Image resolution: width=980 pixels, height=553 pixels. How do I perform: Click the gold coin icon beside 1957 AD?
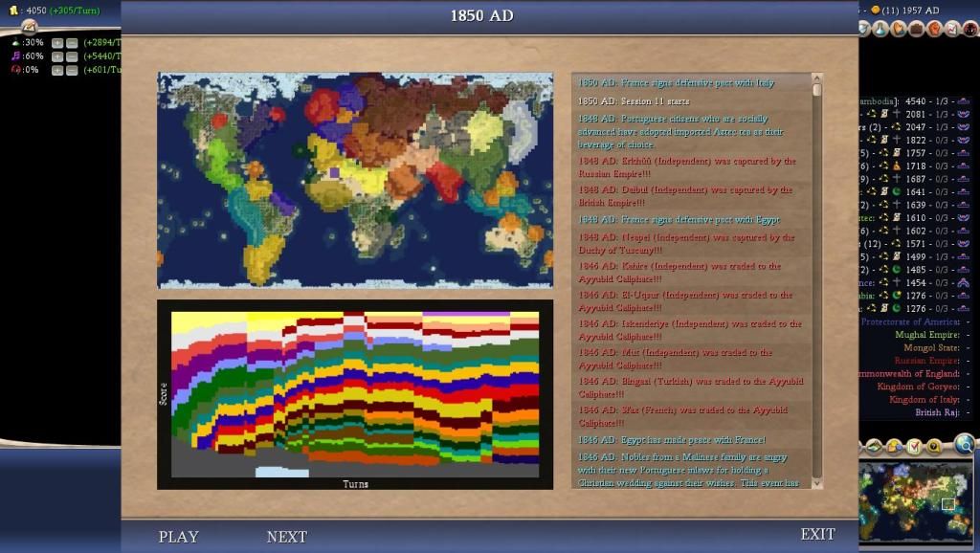point(876,10)
